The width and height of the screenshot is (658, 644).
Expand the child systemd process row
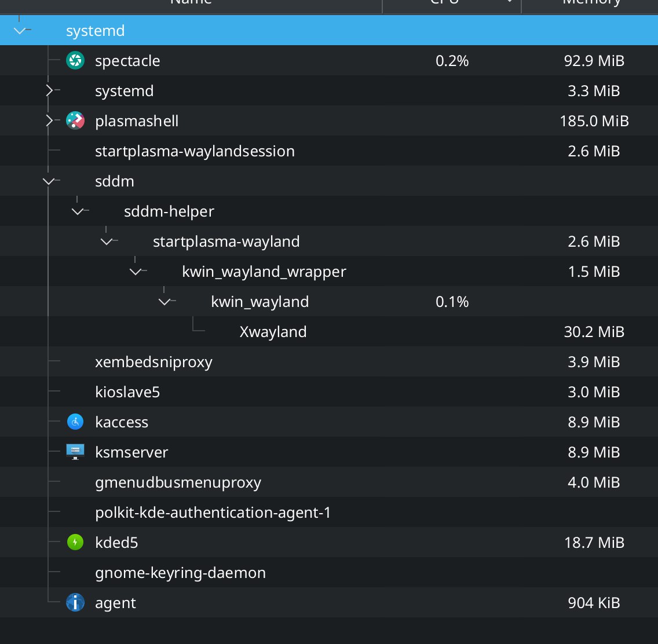(49, 90)
